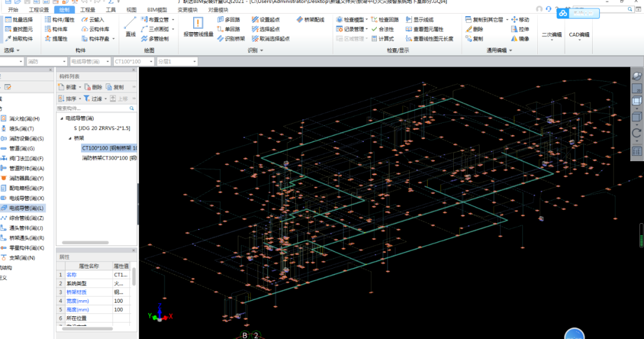This screenshot has height=339, width=644.
Task: Open the CT100*100 component combo box
Action: pyautogui.click(x=134, y=61)
